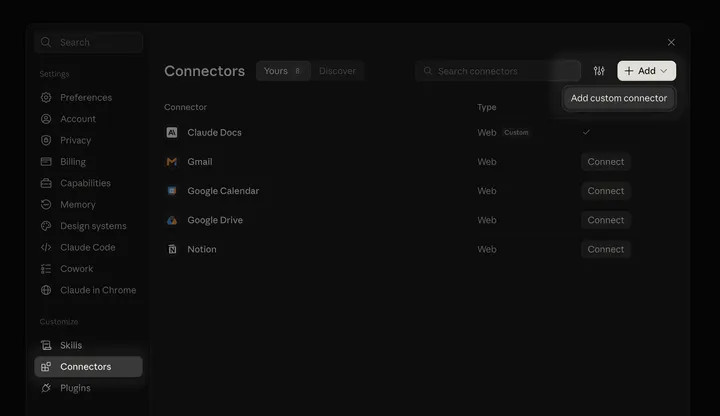Connect the Google Drive connector
This screenshot has width=720, height=416.
click(606, 220)
